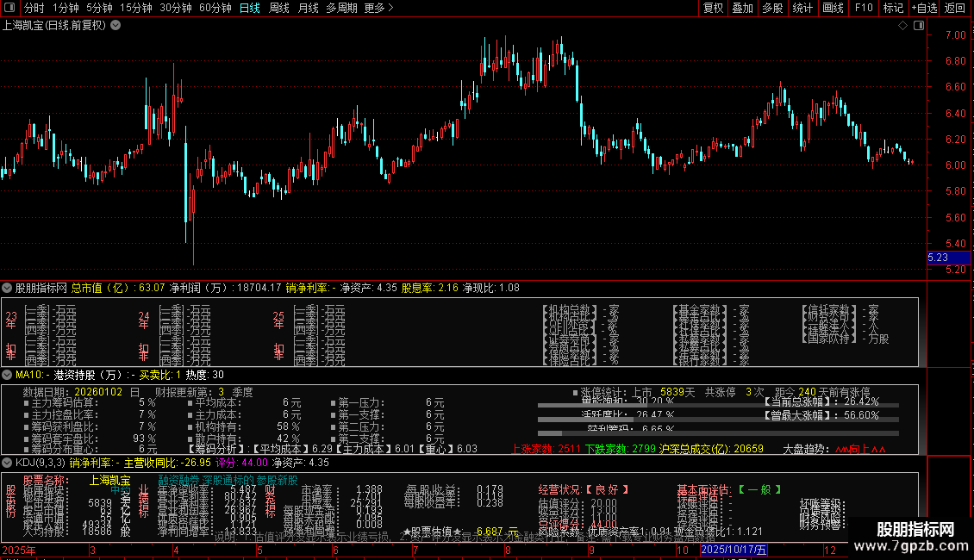Image resolution: width=974 pixels, height=560 pixels.
Task: Click month 3 on the timeline
Action: 92,551
